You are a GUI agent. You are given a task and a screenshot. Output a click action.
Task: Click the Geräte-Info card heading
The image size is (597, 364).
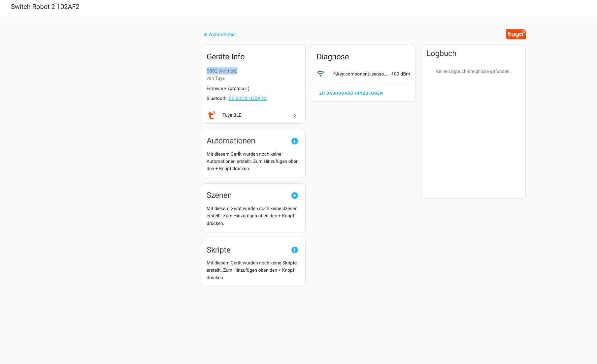tap(226, 57)
